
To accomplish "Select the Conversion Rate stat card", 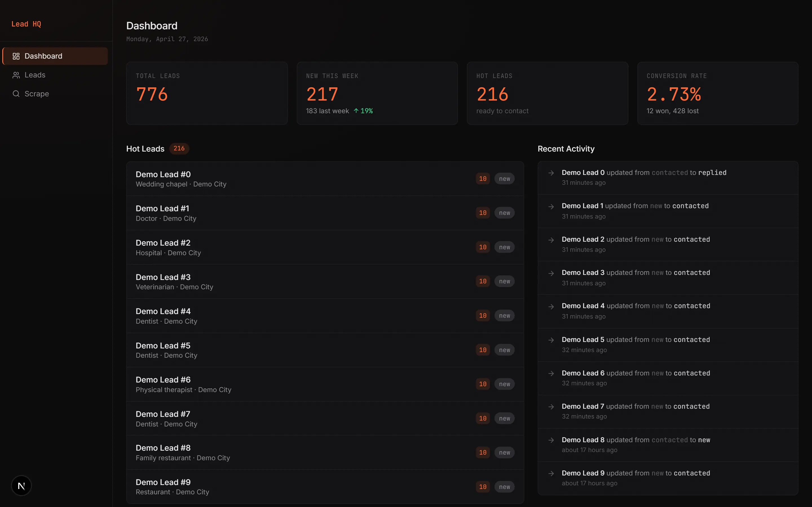I will 717,93.
